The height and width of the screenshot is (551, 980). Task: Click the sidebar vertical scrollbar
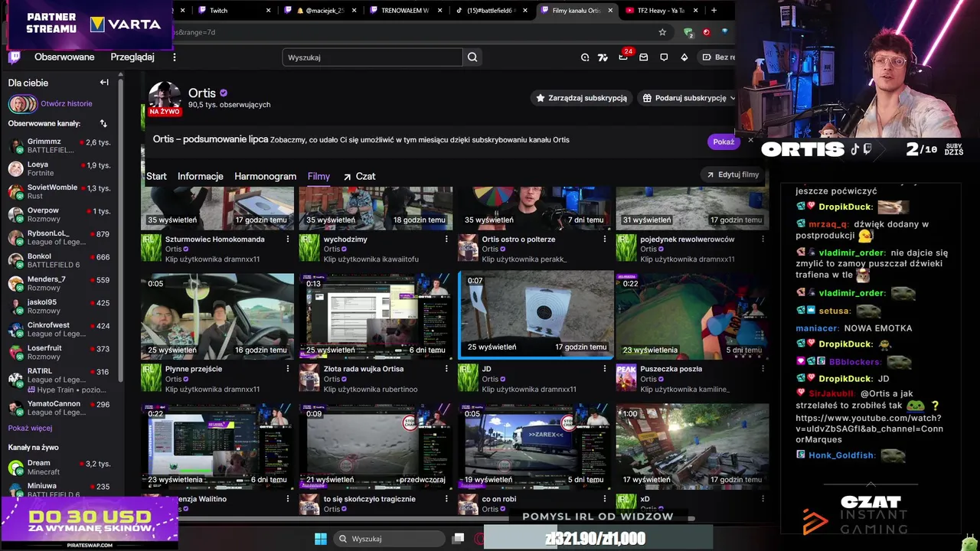(x=121, y=230)
